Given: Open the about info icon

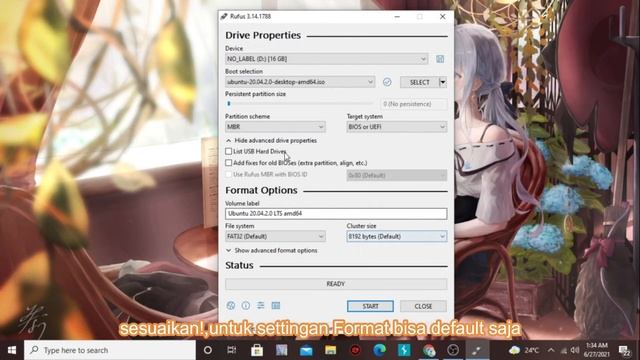Looking at the screenshot, I should point(246,306).
